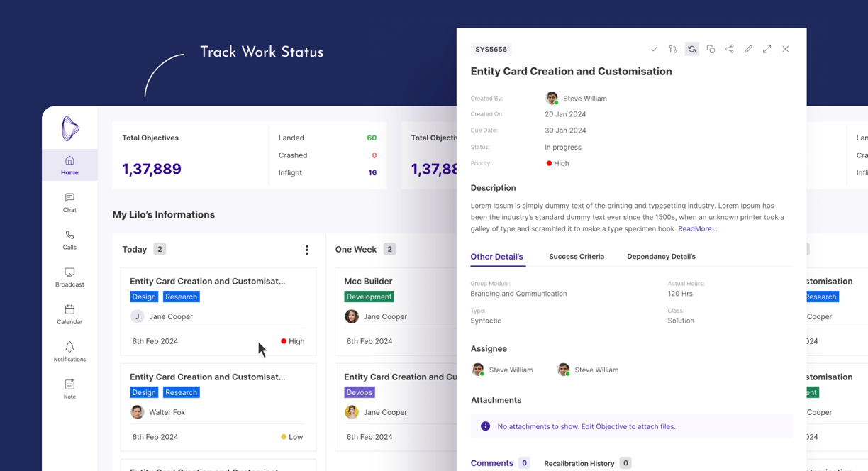Image resolution: width=868 pixels, height=471 pixels.
Task: Open the Chat section
Action: (x=69, y=203)
